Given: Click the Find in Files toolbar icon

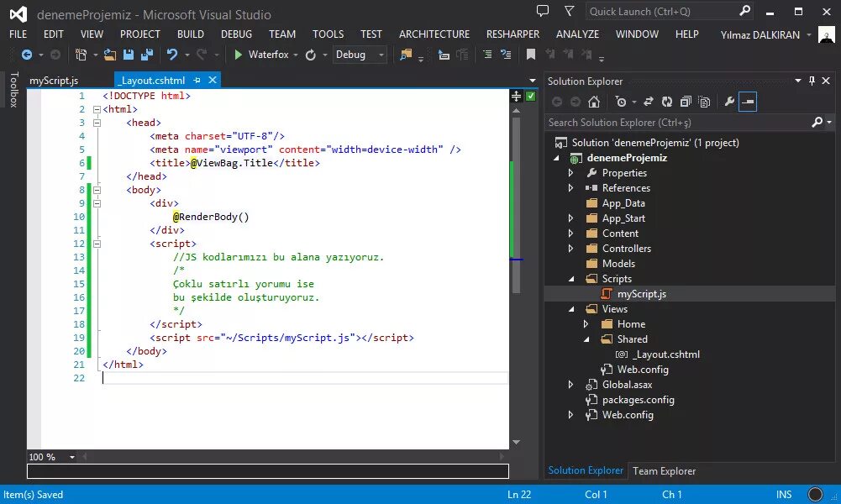Looking at the screenshot, I should (x=406, y=55).
